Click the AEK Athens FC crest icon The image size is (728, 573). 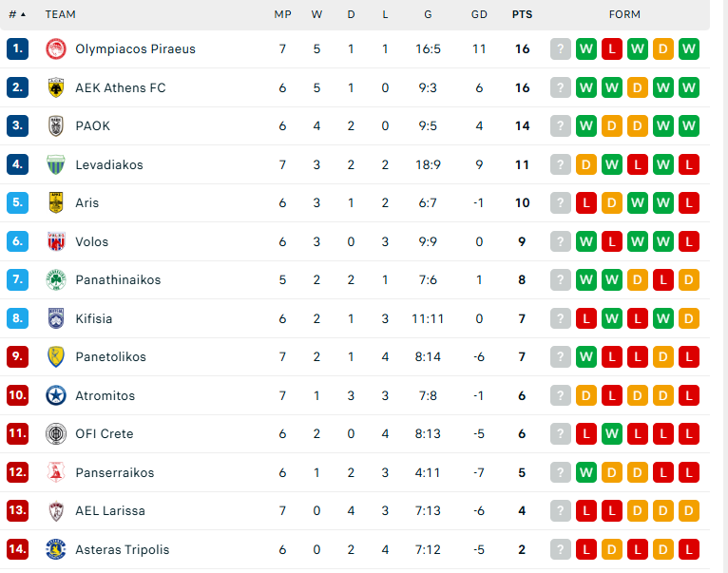point(55,87)
